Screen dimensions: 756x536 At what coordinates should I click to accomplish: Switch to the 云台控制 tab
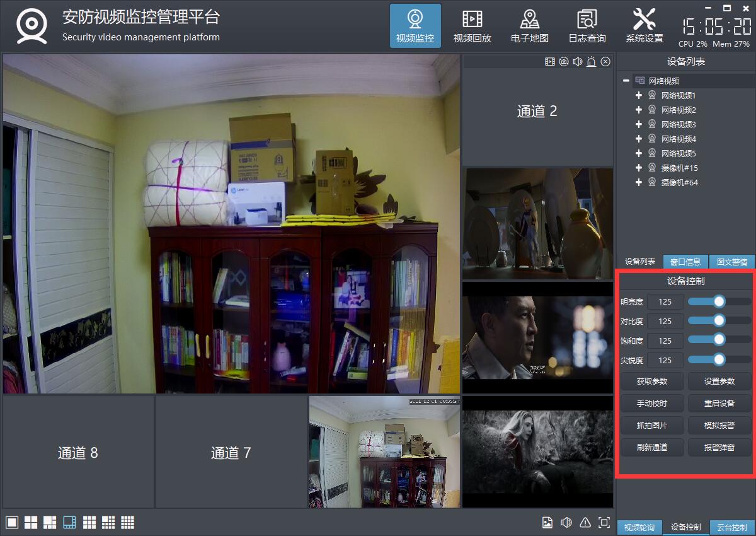point(731,527)
